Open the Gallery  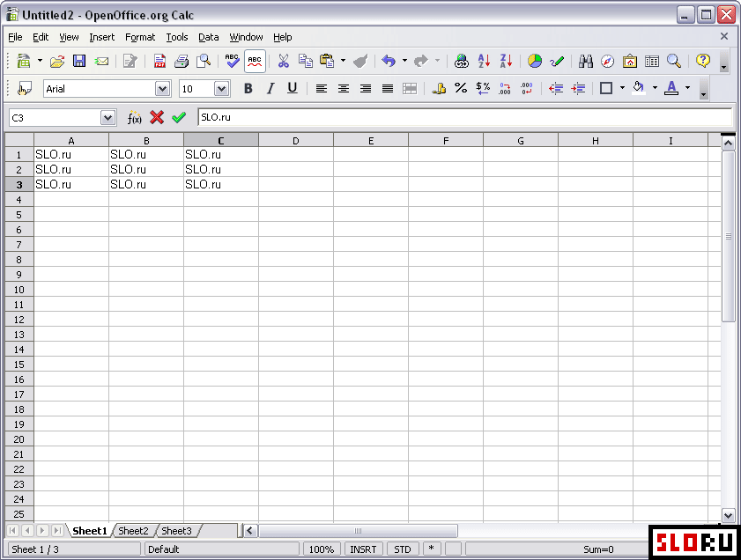pyautogui.click(x=629, y=61)
